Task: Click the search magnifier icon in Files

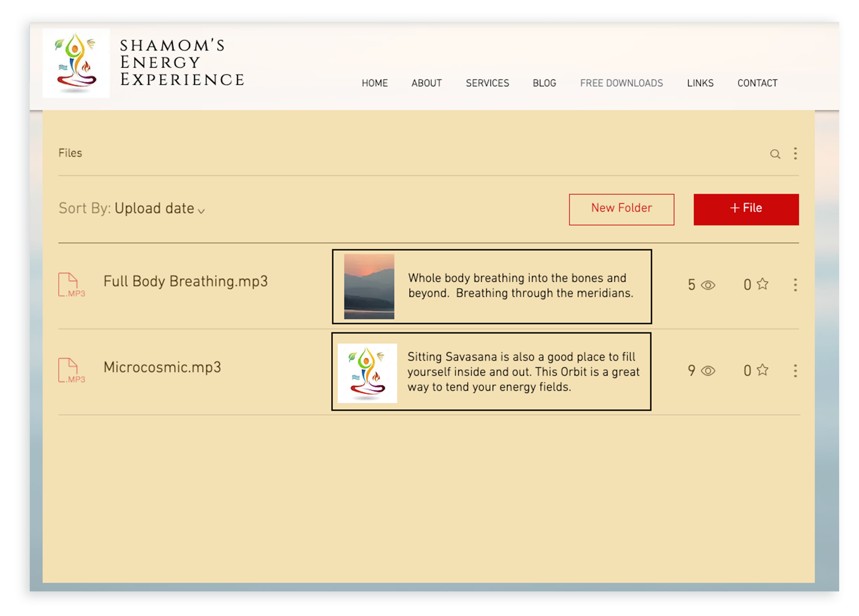Action: (x=775, y=154)
